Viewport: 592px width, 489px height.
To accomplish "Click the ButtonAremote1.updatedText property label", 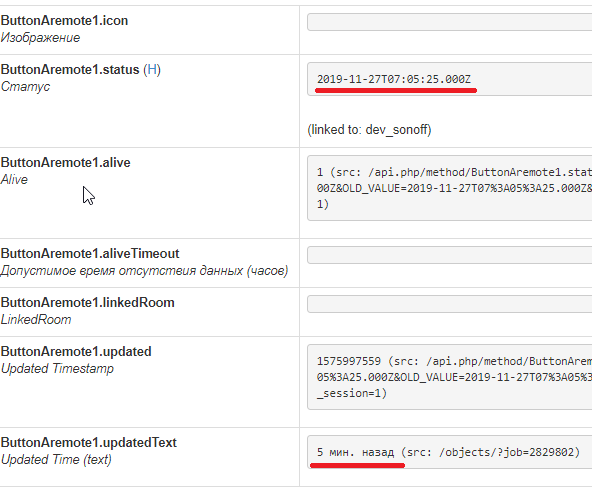I will coord(89,443).
